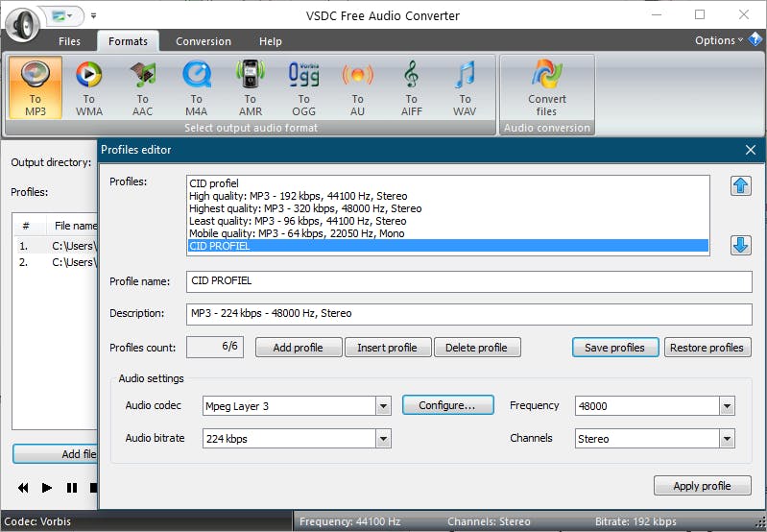Select the To M4A format icon
The width and height of the screenshot is (767, 532).
click(197, 87)
